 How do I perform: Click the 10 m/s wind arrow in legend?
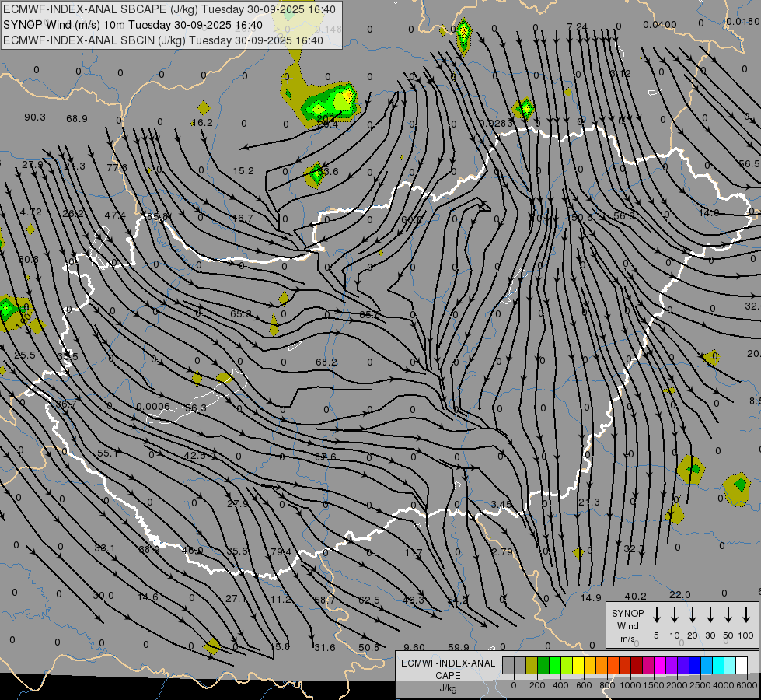tap(675, 615)
